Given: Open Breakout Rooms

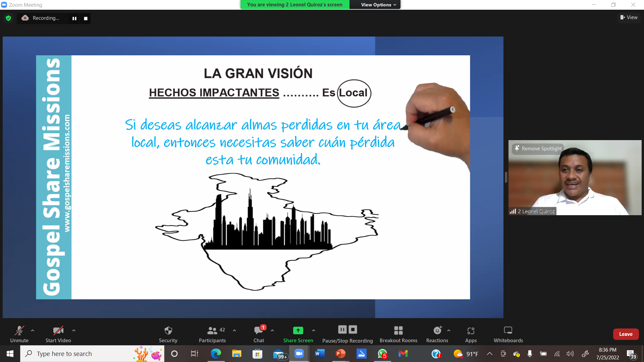Looking at the screenshot, I should (x=398, y=334).
